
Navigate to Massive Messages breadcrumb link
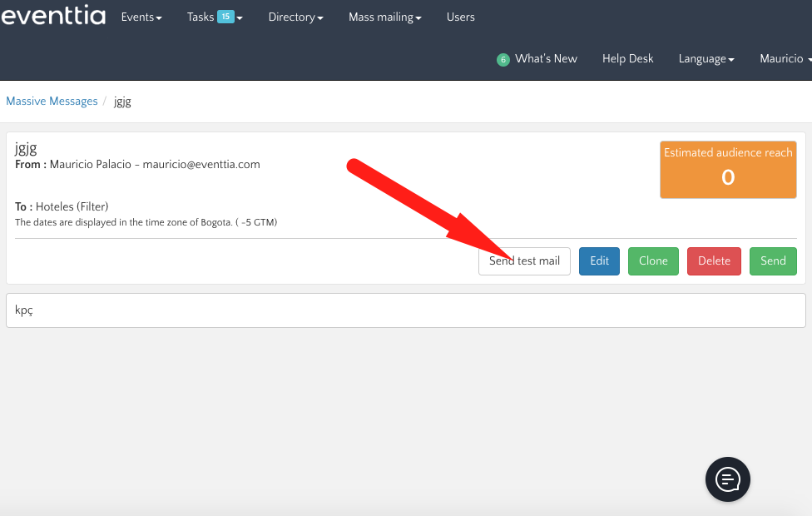tap(52, 102)
